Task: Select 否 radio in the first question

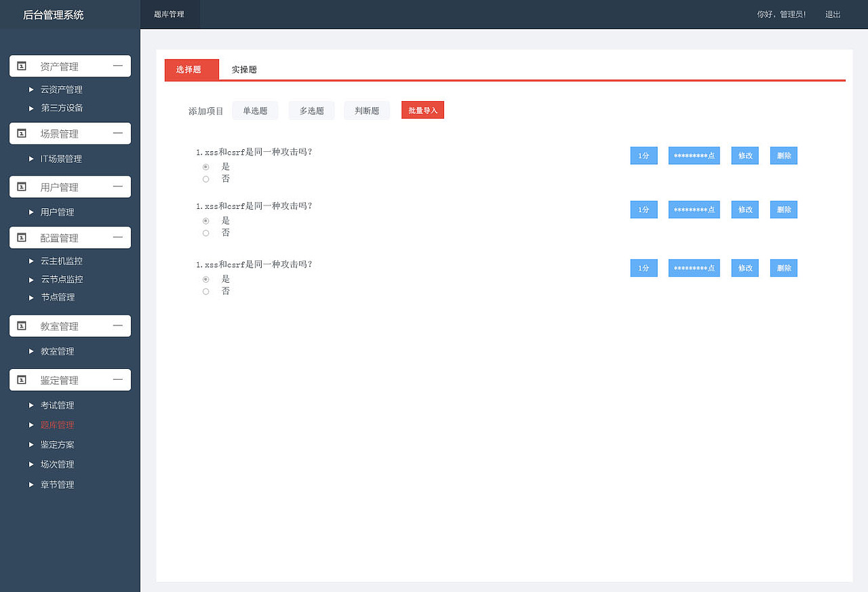Action: tap(205, 179)
